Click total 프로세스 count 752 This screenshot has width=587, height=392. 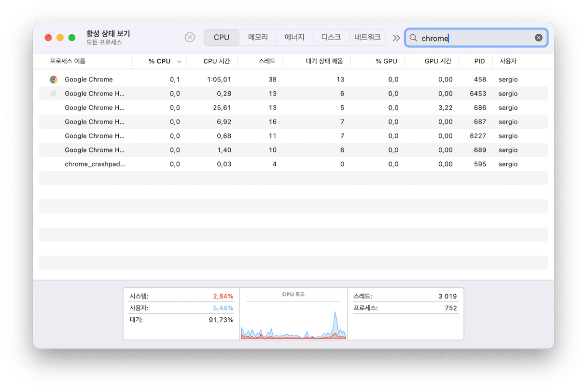click(451, 308)
